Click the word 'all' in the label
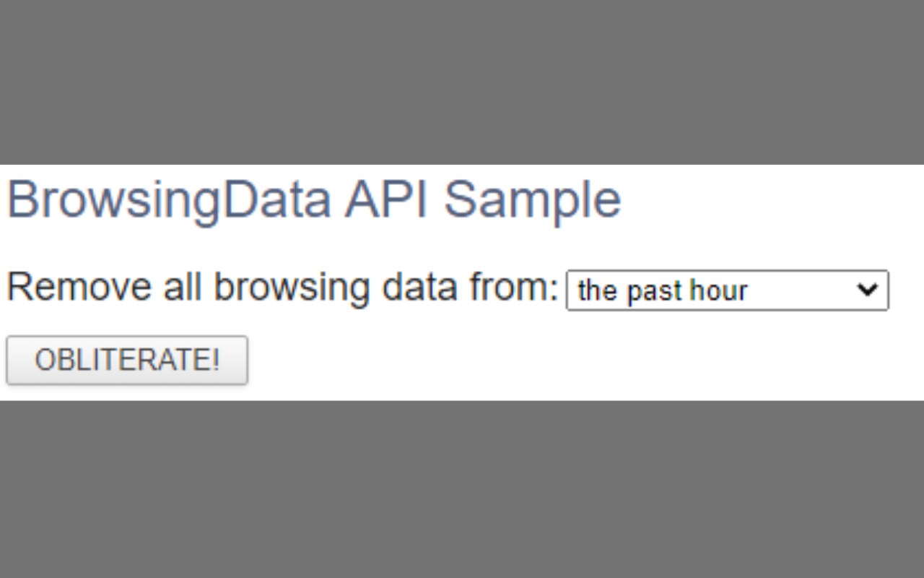Image resolution: width=924 pixels, height=578 pixels. (182, 287)
